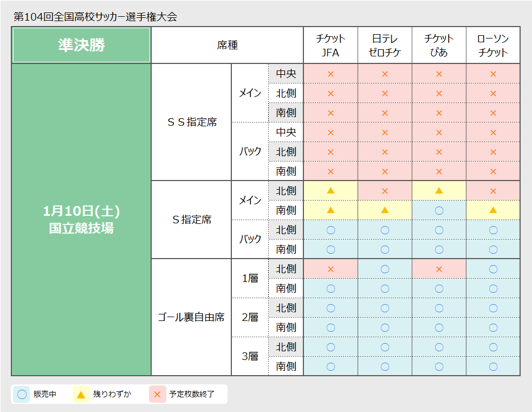Select the triangle for S指定席 メイン北側 under チケットJFA
The height and width of the screenshot is (412, 532).
coord(330,190)
